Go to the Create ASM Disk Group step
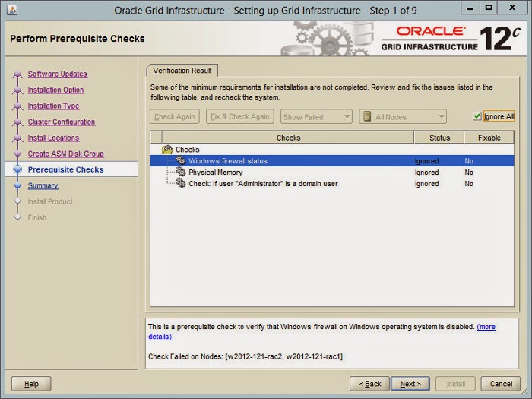The width and height of the screenshot is (532, 399). (66, 154)
